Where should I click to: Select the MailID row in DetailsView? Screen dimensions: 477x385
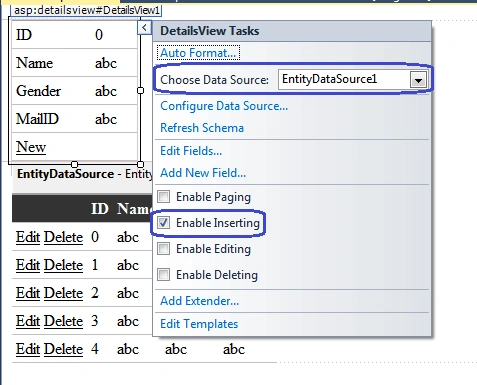pos(75,119)
